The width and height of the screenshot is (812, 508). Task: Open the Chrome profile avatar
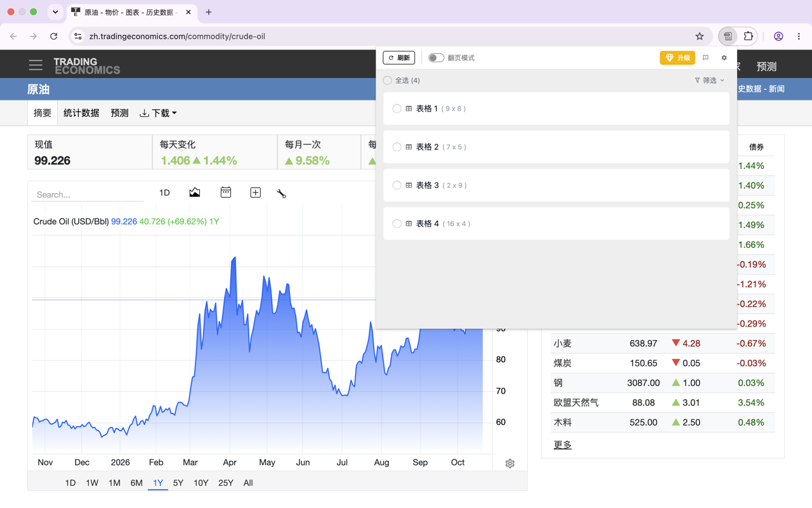click(x=778, y=36)
